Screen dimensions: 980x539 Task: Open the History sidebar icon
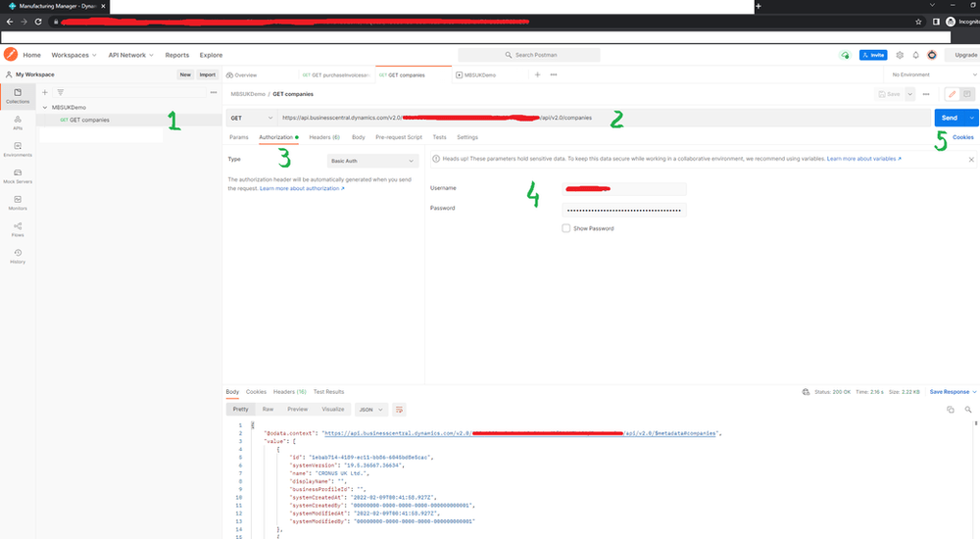pyautogui.click(x=18, y=257)
